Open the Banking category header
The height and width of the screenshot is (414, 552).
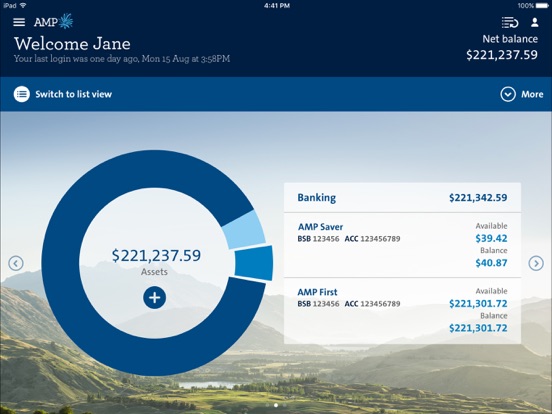coord(402,197)
